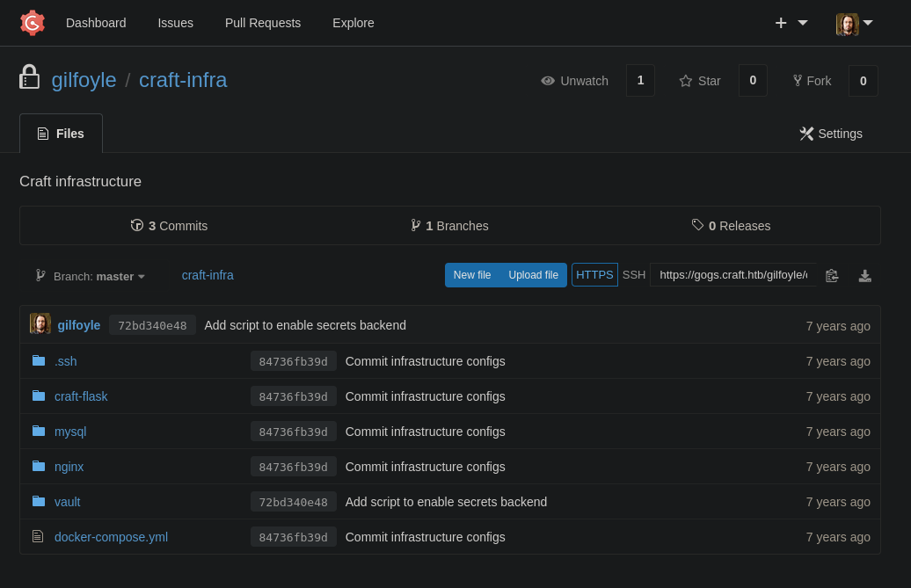Click the clone URL input field
This screenshot has height=588, width=911.
[x=732, y=275]
